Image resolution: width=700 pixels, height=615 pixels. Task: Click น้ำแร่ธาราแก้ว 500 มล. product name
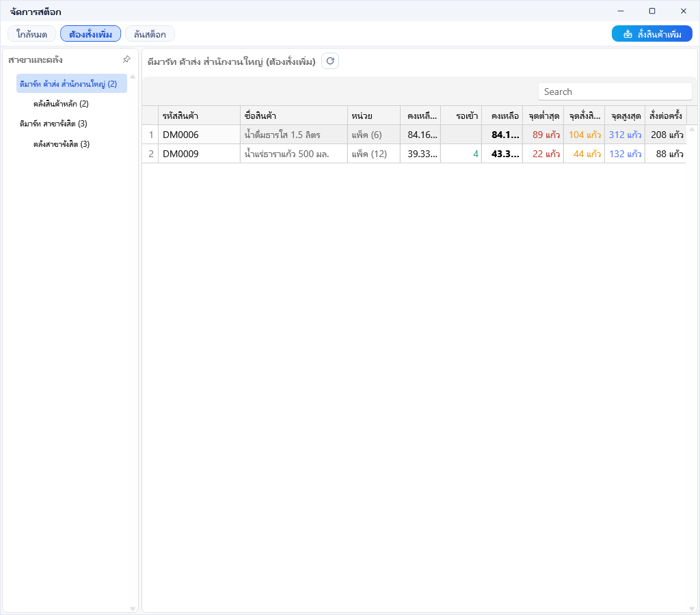pos(294,154)
